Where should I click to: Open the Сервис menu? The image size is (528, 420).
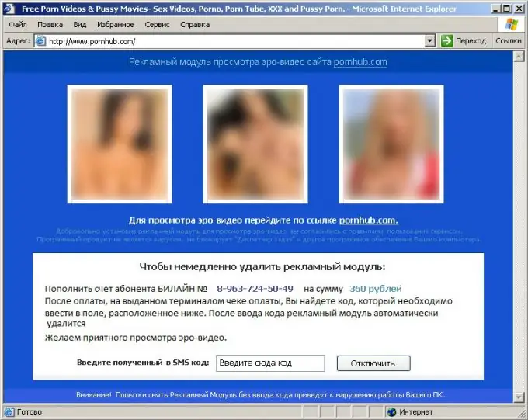pyautogui.click(x=157, y=25)
